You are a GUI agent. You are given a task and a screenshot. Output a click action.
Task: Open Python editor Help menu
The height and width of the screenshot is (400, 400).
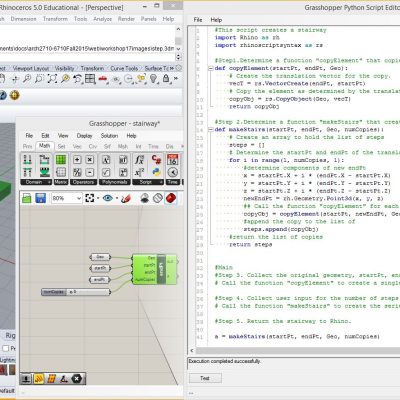point(216,20)
